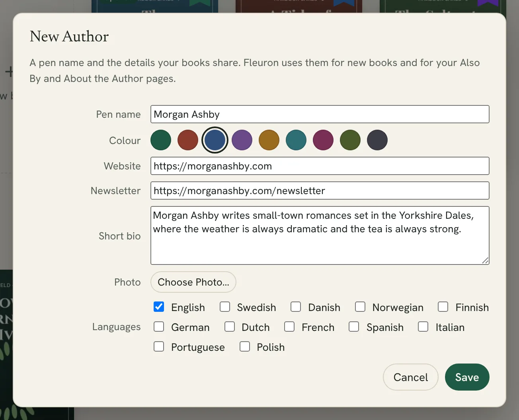Tick the Danish language checkbox

click(296, 307)
